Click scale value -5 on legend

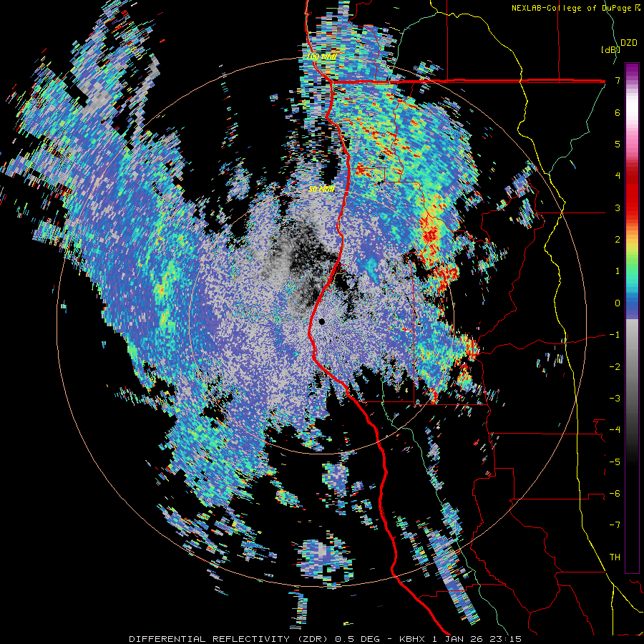[615, 462]
